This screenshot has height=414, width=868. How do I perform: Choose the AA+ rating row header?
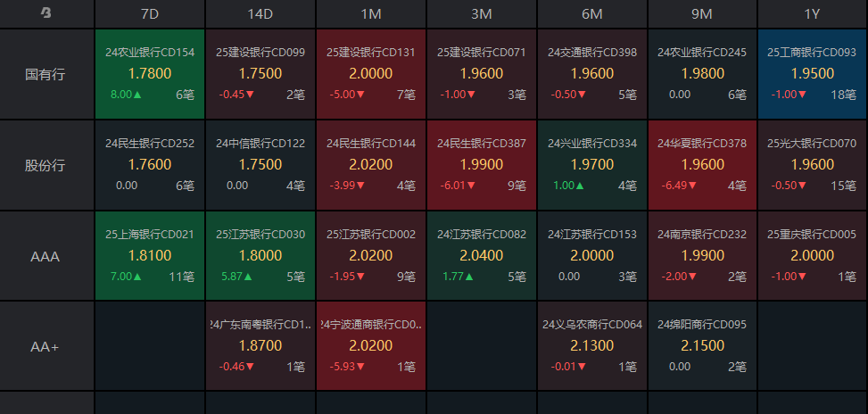click(46, 346)
